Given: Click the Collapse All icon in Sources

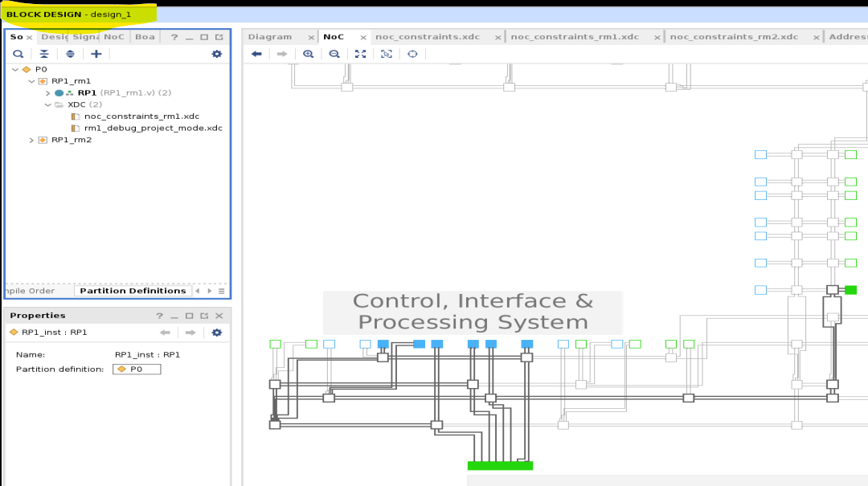Looking at the screenshot, I should [x=44, y=54].
